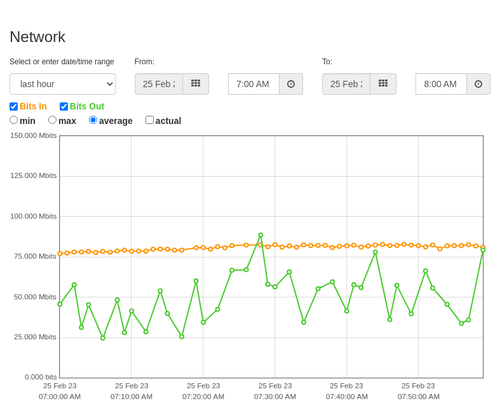Click the '07:10:00 AM' time axis label
The image size is (500, 403).
[x=131, y=397]
